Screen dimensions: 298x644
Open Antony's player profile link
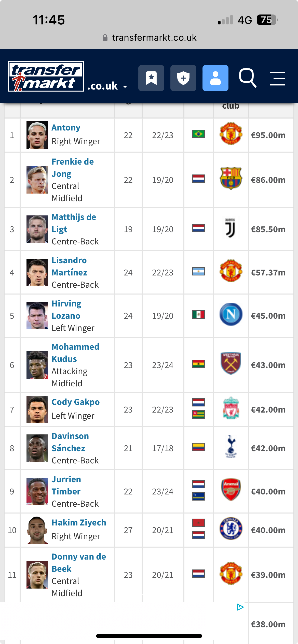point(66,127)
